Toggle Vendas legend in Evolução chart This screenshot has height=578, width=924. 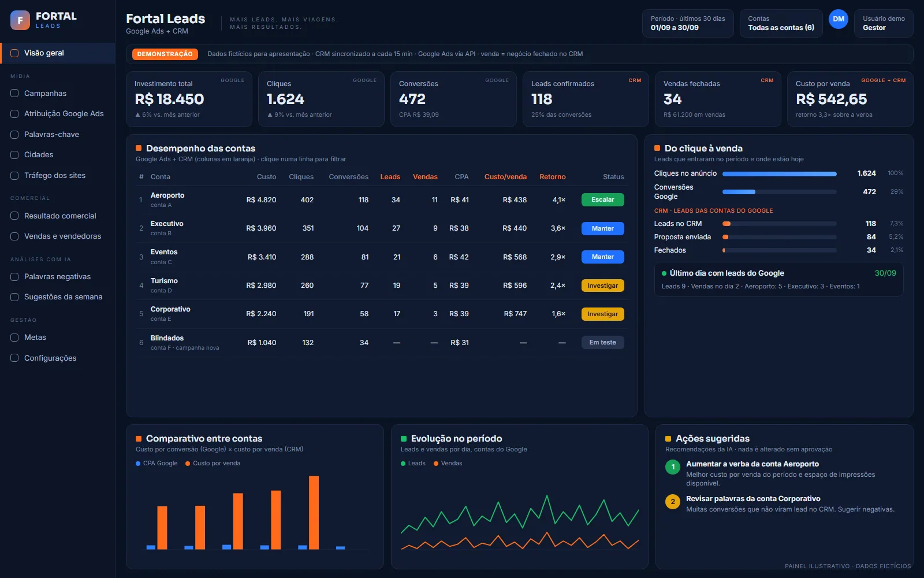448,464
